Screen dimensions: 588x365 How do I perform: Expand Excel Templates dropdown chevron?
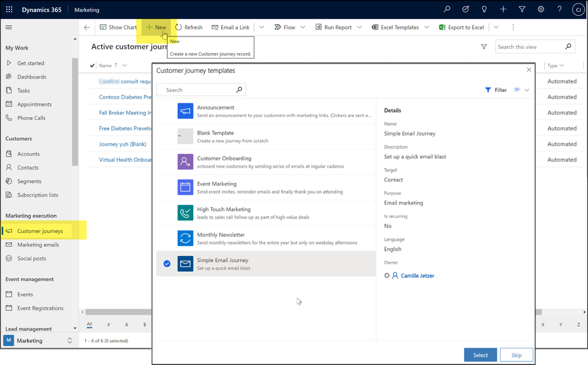(x=427, y=27)
